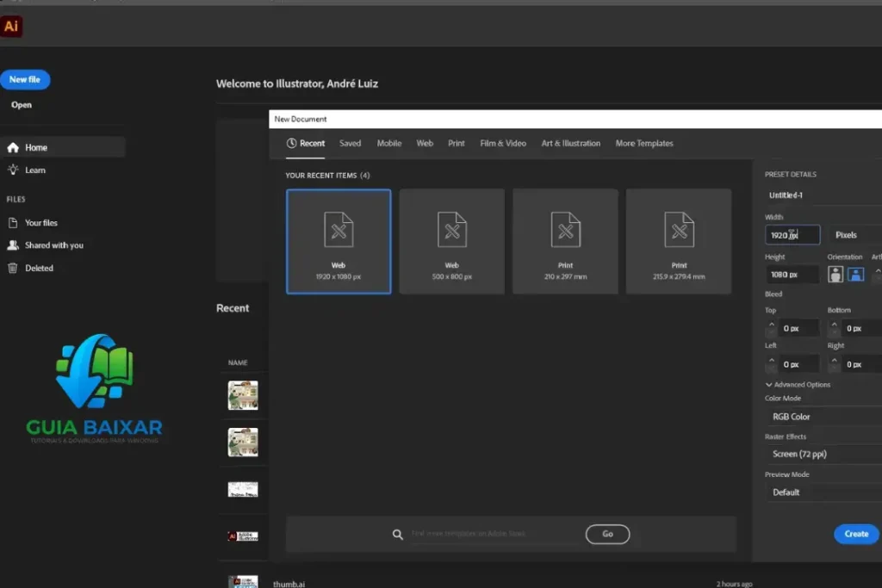Image resolution: width=882 pixels, height=588 pixels.
Task: Open the More Templates tab
Action: click(644, 144)
